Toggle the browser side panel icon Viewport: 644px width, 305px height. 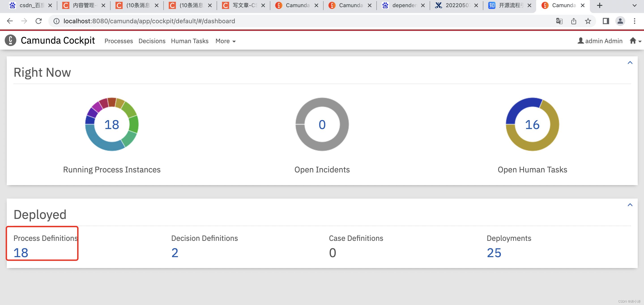point(606,21)
